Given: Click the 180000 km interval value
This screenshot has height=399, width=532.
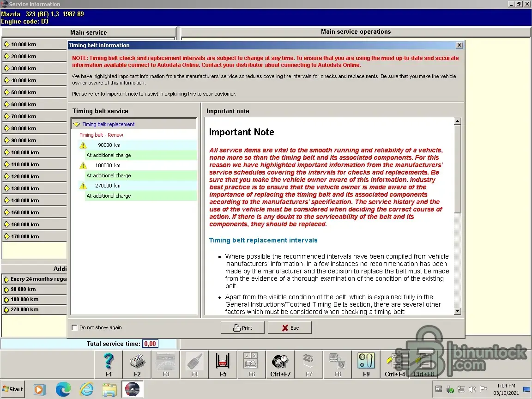Looking at the screenshot, I should (x=108, y=165).
